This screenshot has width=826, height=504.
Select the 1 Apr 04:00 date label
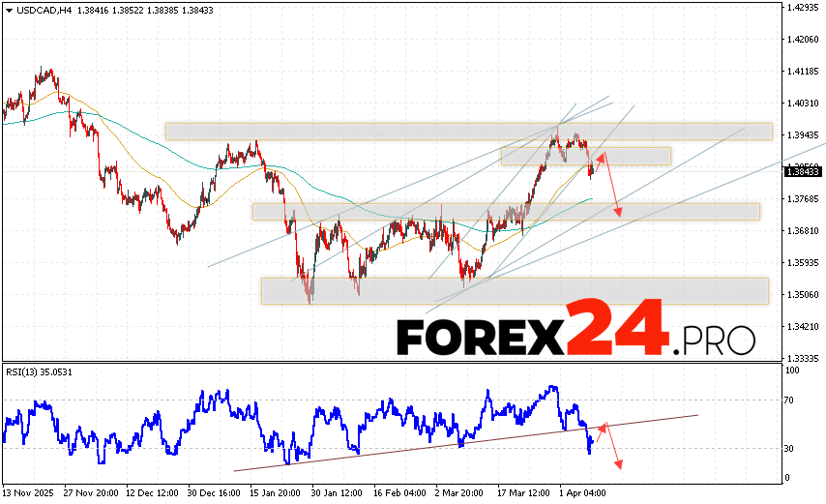click(x=582, y=493)
